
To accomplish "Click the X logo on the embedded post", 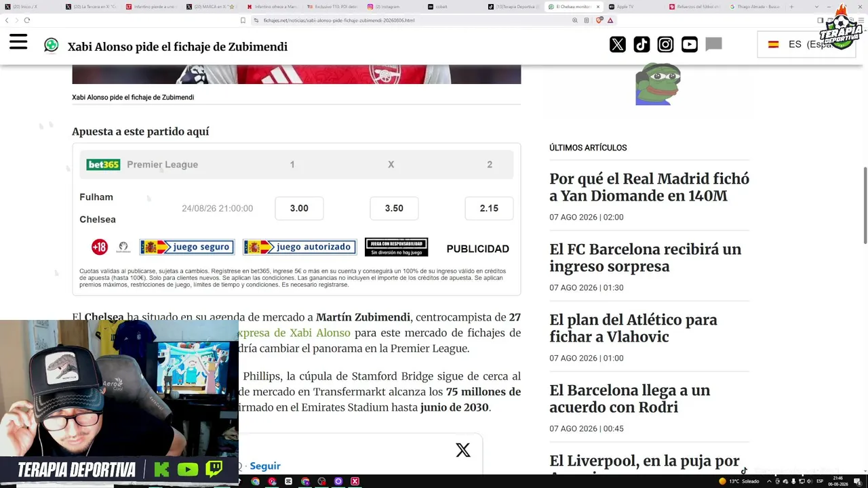I will [x=463, y=450].
